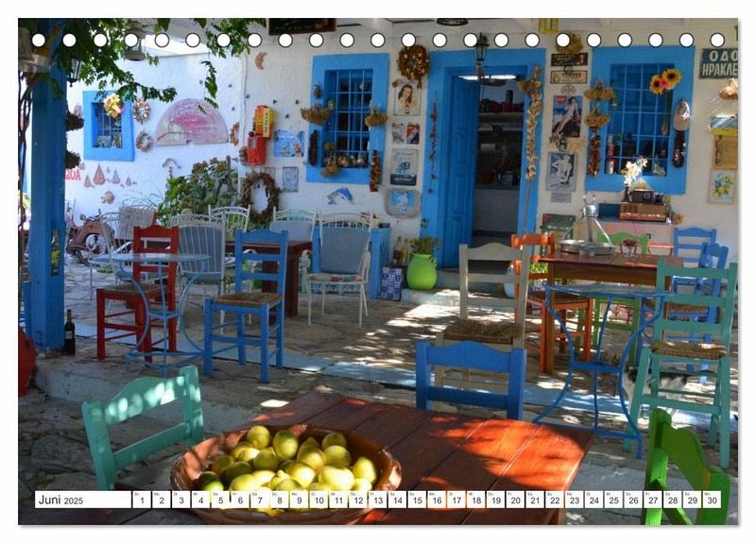Pick date cell 16 in June row
This screenshot has height=543, width=756.
click(437, 500)
